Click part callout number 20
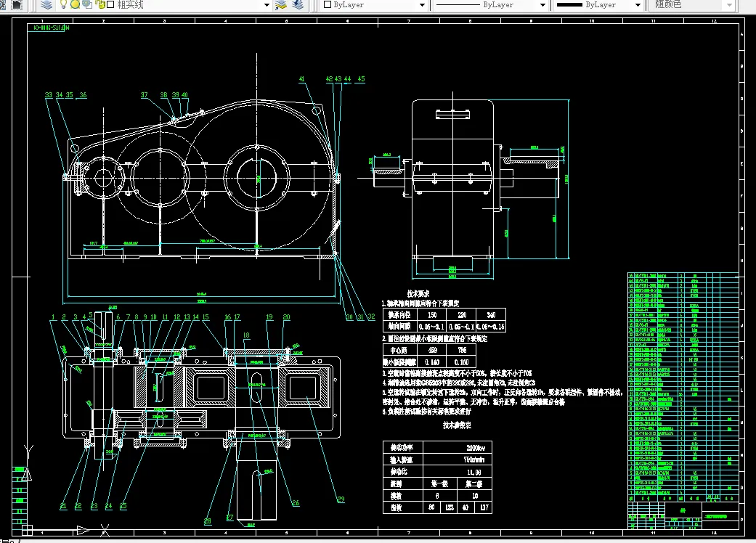 click(x=286, y=317)
